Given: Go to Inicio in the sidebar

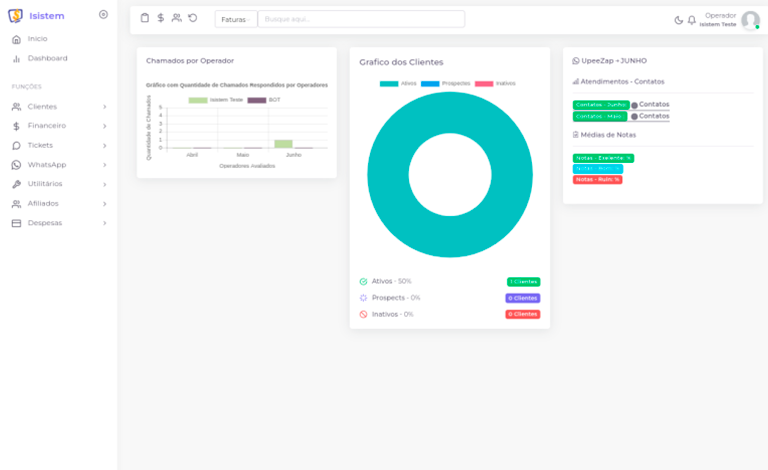Looking at the screenshot, I should tap(37, 39).
